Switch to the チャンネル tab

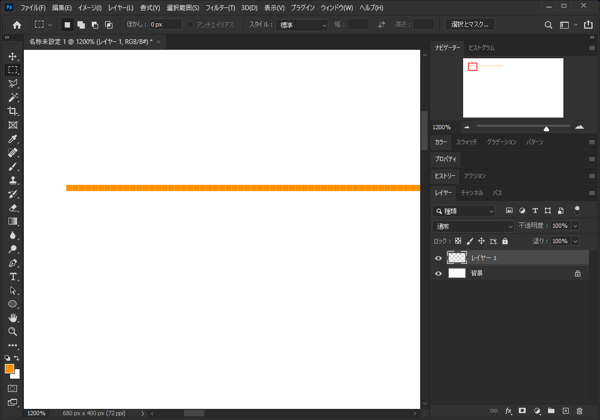(472, 193)
